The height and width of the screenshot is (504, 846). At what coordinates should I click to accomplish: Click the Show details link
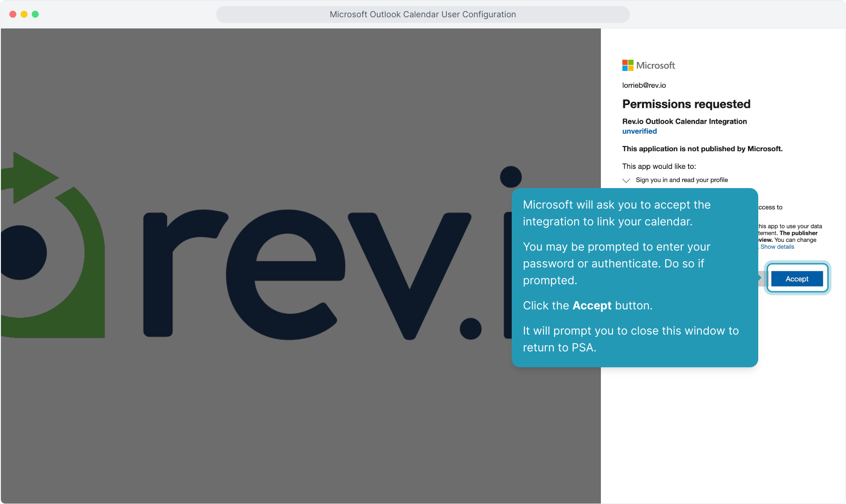click(x=777, y=247)
